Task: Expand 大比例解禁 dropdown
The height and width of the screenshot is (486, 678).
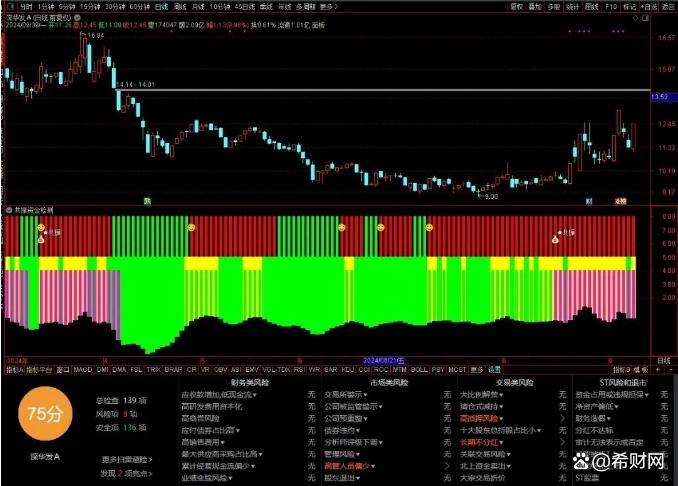Action: [x=482, y=395]
